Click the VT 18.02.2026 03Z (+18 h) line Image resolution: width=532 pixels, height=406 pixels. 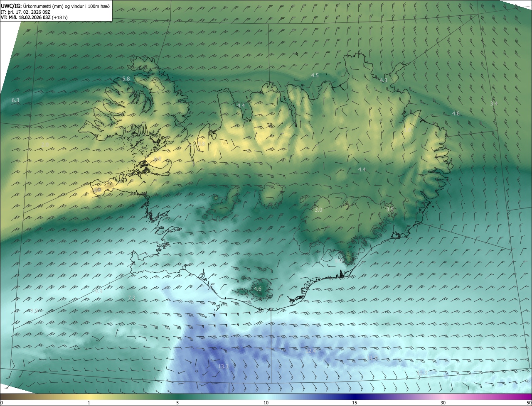point(34,17)
